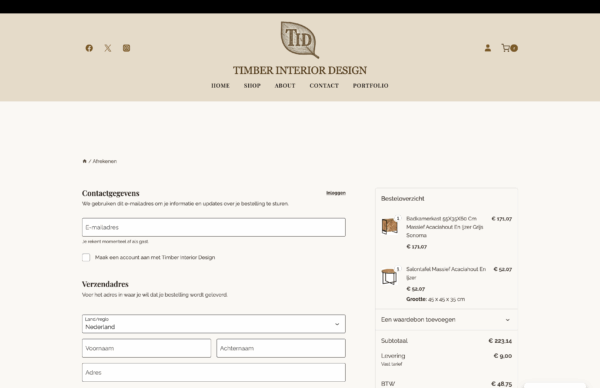Open the Facebook social icon
600x388 pixels.
coord(89,48)
